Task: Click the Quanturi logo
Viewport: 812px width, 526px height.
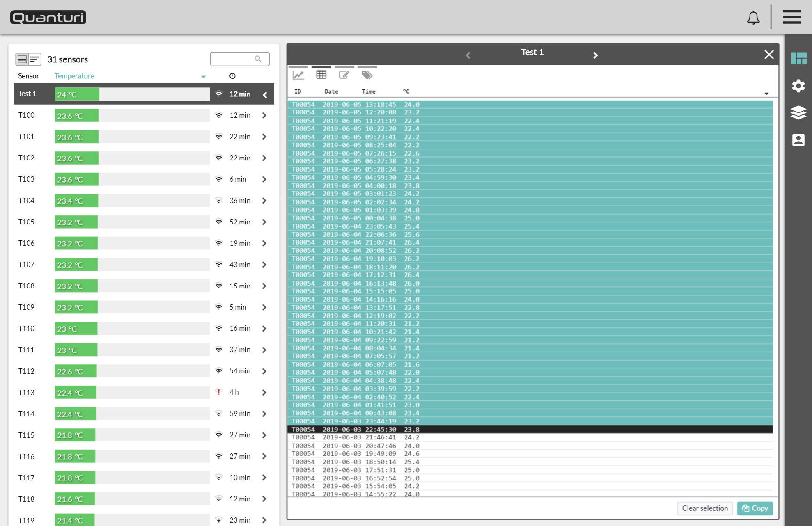Action: point(48,17)
